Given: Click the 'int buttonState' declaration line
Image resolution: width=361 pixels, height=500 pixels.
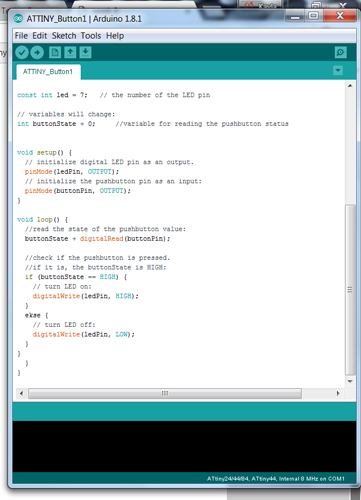Looking at the screenshot, I should click(153, 124).
